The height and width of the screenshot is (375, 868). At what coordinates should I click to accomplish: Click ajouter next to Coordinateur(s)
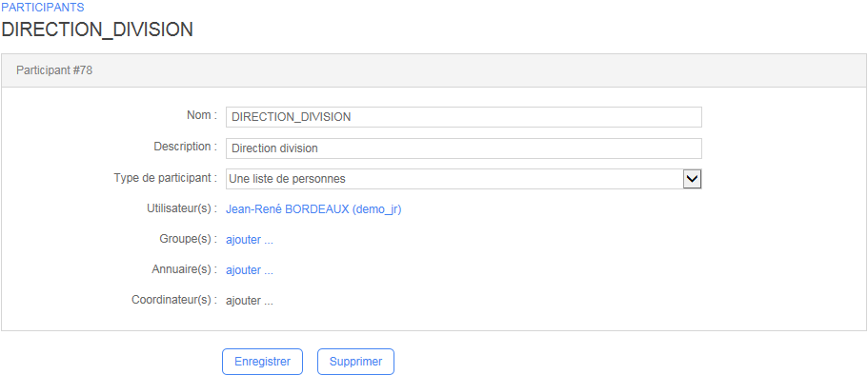pyautogui.click(x=250, y=302)
